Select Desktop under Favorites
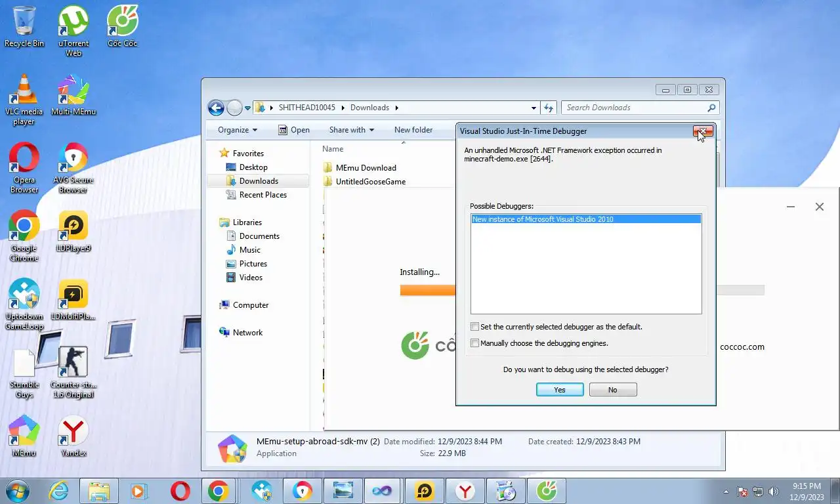Screen dimensions: 840x504 point(253,167)
